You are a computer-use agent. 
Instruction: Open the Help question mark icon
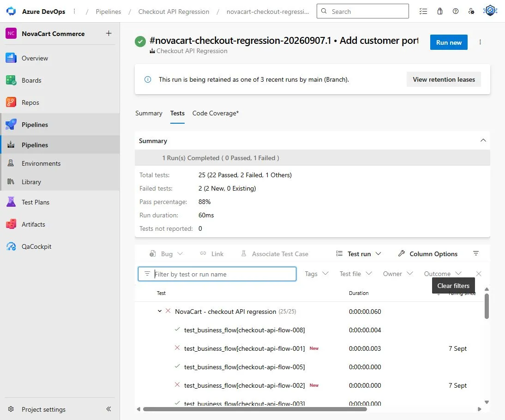(456, 11)
